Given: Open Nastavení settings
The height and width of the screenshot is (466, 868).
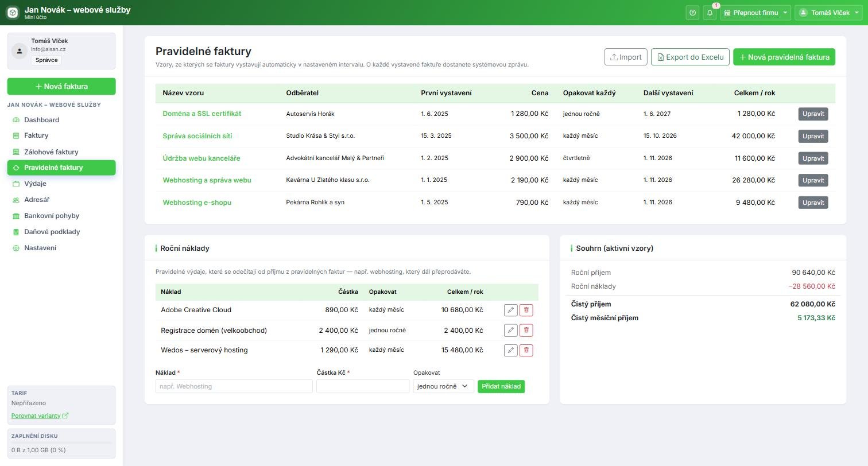Looking at the screenshot, I should [61, 248].
